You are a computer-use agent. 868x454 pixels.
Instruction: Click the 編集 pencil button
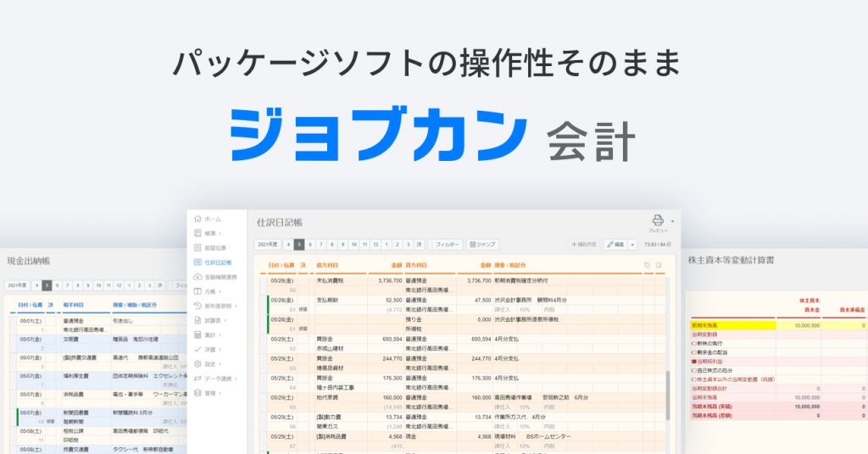pos(615,245)
